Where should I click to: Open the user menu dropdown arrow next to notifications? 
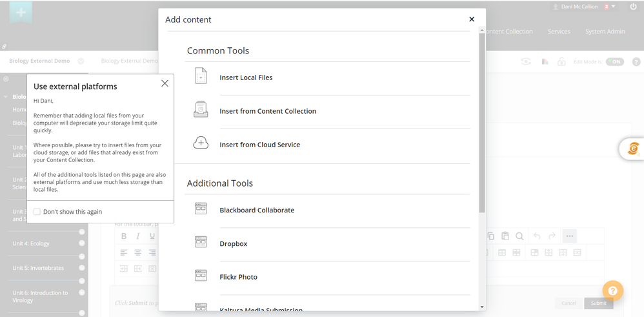point(613,6)
